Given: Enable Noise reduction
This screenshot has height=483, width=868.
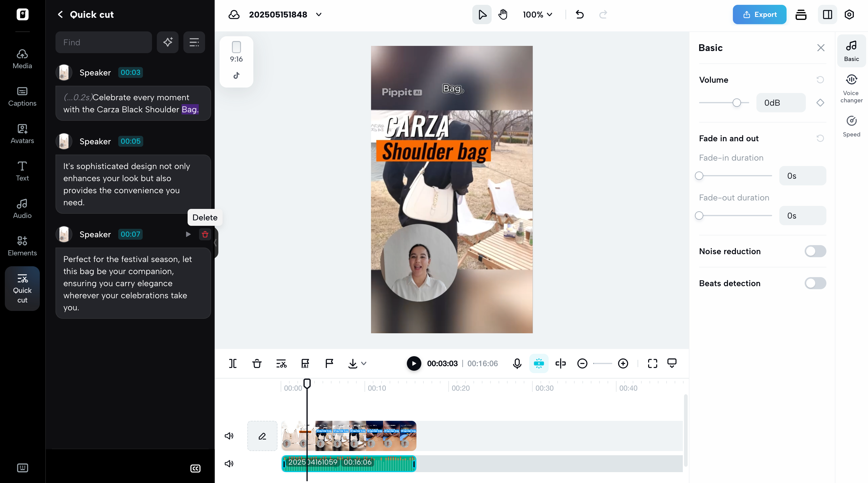Looking at the screenshot, I should point(816,251).
